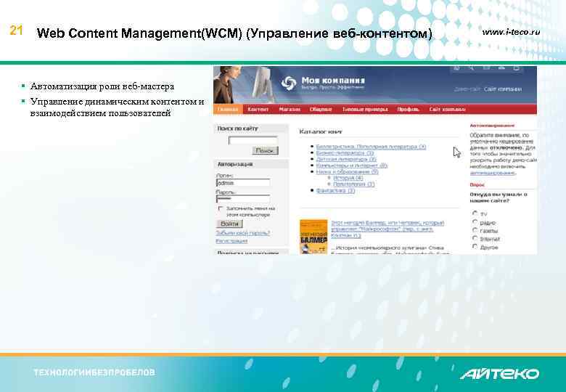The image size is (566, 392).
Task: Open the Регистрация link
Action: point(231,241)
